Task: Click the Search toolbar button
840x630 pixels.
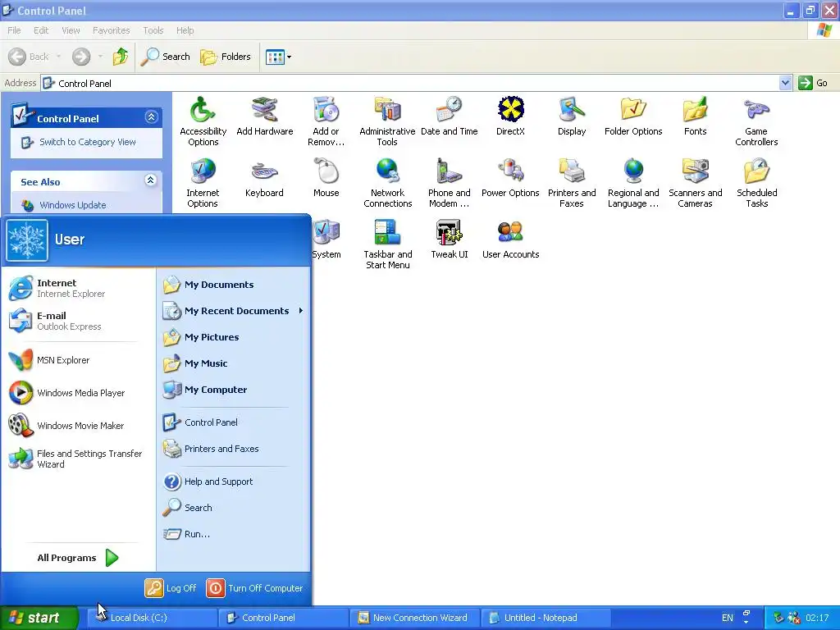Action: coord(166,57)
